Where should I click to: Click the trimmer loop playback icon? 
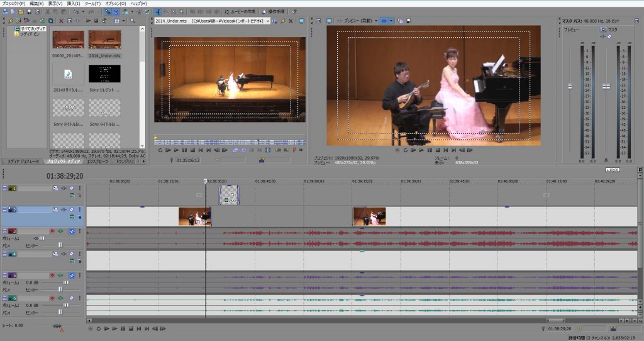pos(160,150)
